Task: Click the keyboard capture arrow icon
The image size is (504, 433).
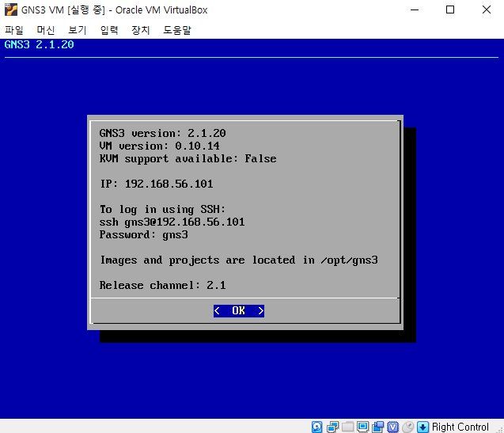Action: 423,427
